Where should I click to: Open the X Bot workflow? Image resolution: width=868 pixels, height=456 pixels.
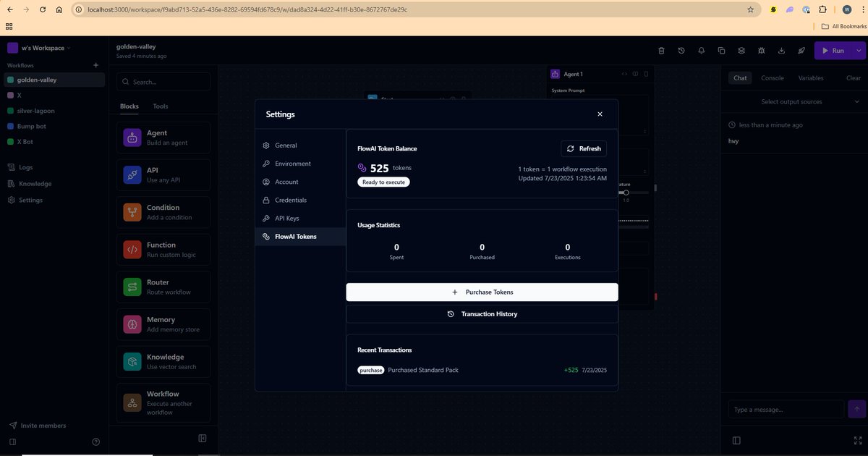pyautogui.click(x=54, y=142)
